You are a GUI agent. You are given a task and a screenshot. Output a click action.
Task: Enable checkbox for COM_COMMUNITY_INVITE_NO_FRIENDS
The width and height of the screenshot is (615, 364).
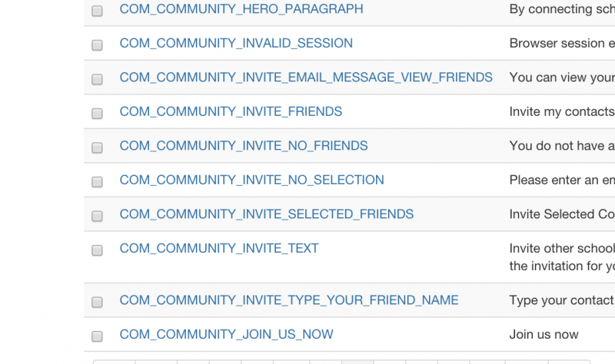coord(97,147)
